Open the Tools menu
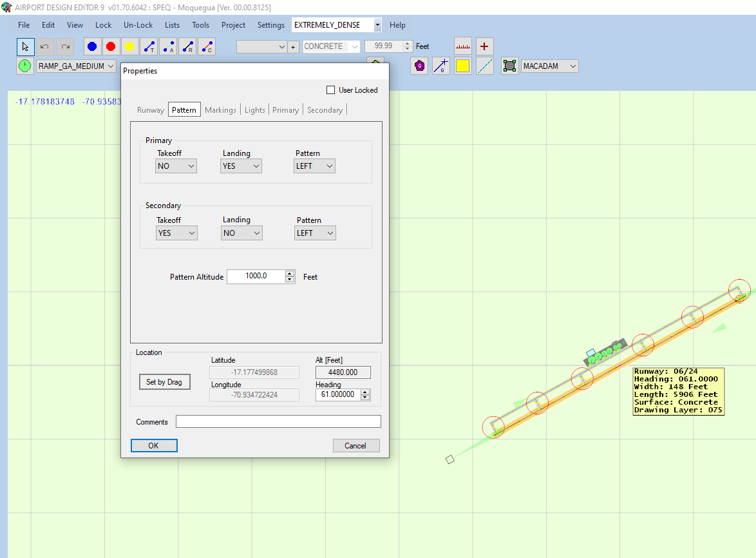756x558 pixels. pos(200,25)
